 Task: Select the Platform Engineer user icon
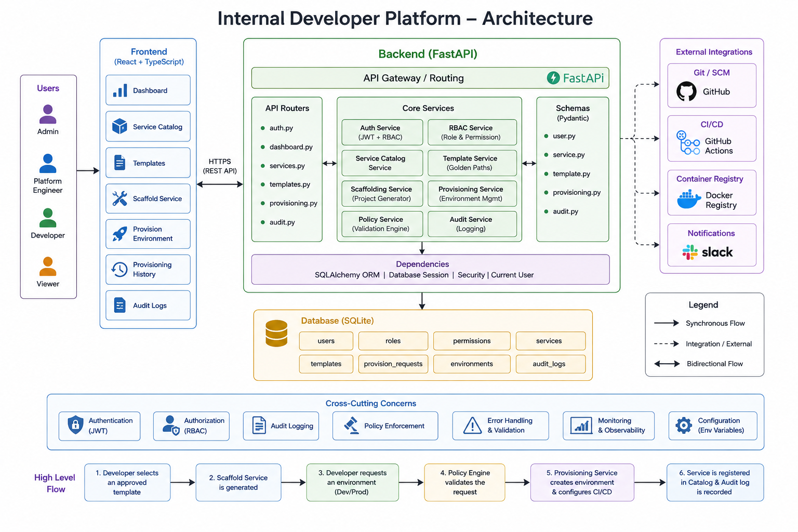pyautogui.click(x=48, y=163)
